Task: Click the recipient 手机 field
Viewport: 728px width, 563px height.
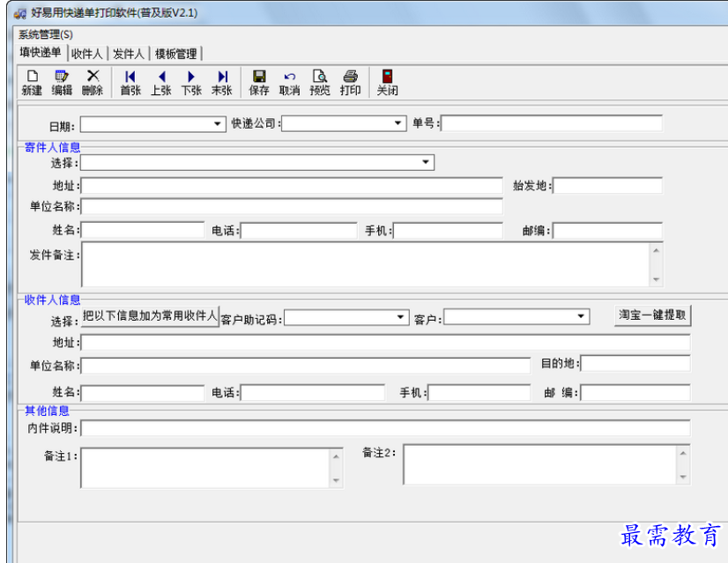Action: (479, 393)
